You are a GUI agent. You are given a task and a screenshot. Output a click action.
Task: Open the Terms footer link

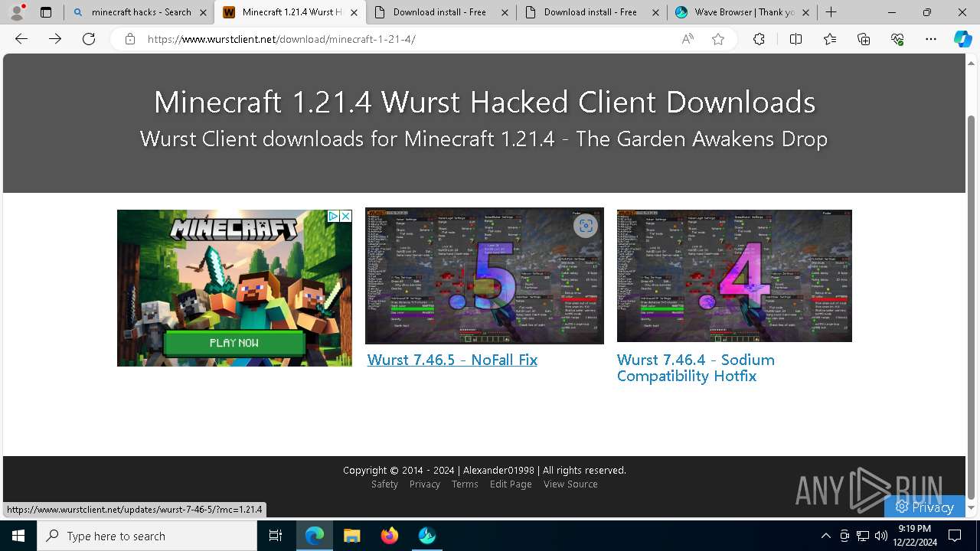point(465,484)
